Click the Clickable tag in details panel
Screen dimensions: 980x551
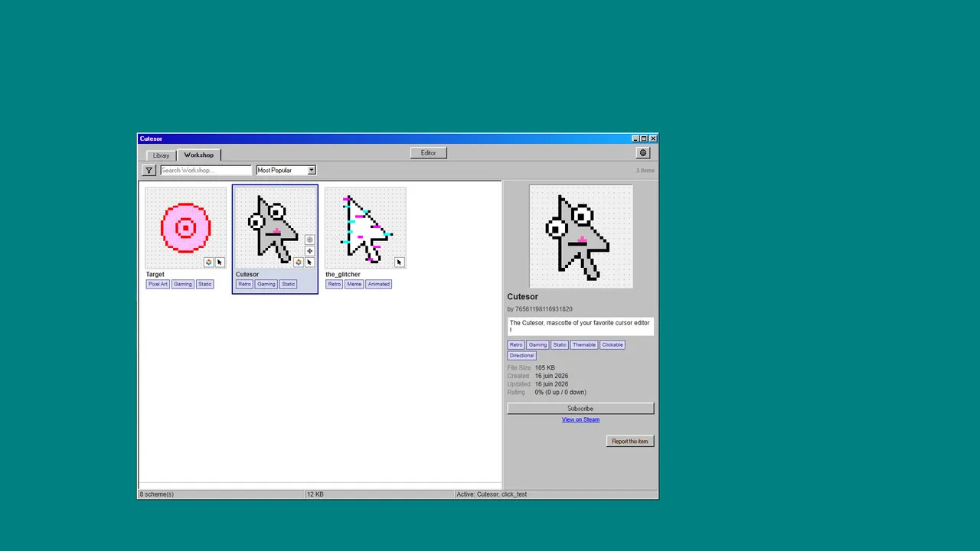(x=612, y=345)
